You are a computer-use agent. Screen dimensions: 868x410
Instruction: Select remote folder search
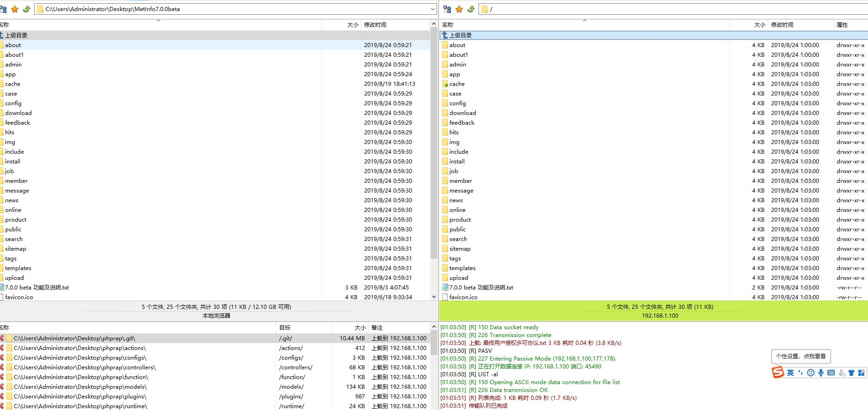458,239
